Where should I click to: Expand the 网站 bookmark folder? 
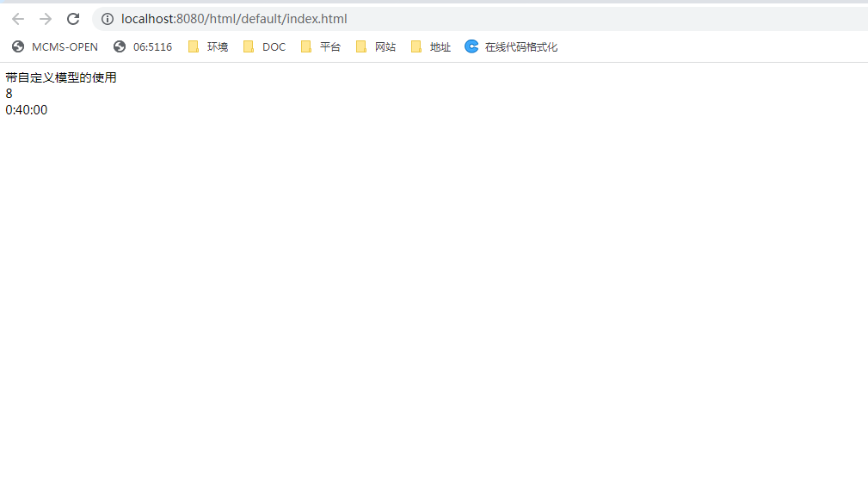[x=376, y=47]
